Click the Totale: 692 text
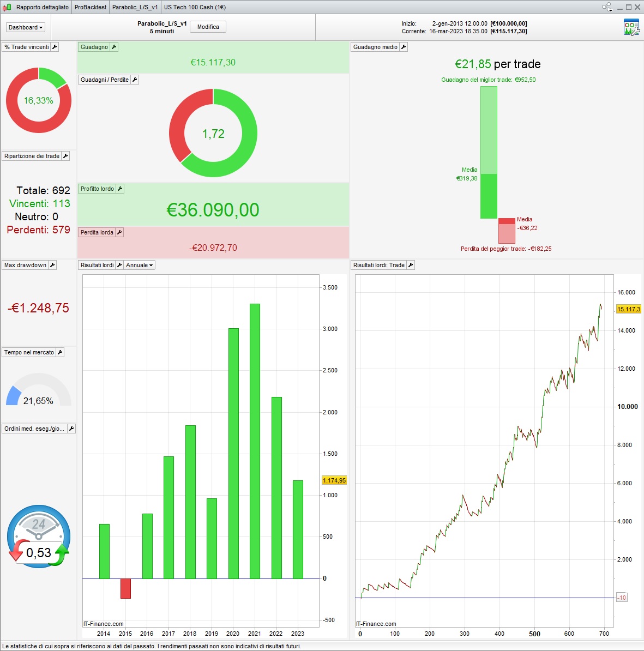Image resolution: width=644 pixels, height=651 pixels. coord(43,191)
